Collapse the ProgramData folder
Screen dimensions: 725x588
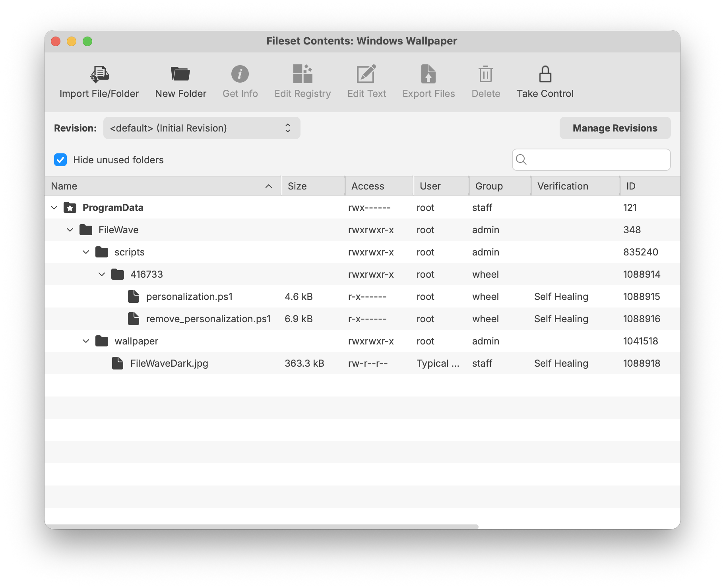click(54, 208)
